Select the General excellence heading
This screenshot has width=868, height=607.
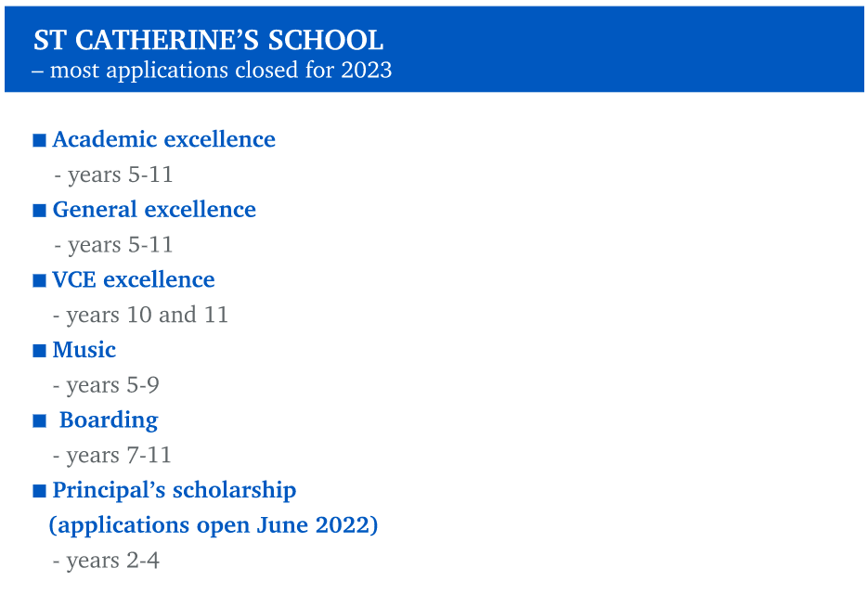coord(154,210)
